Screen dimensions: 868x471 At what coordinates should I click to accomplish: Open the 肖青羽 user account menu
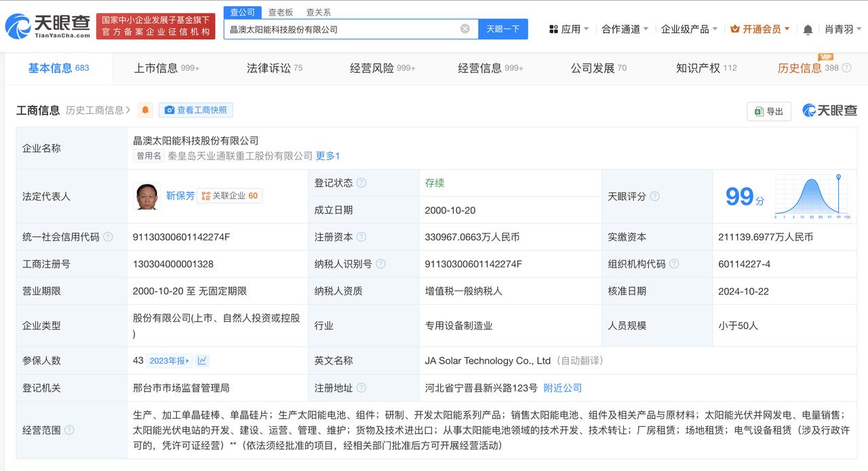pos(843,29)
